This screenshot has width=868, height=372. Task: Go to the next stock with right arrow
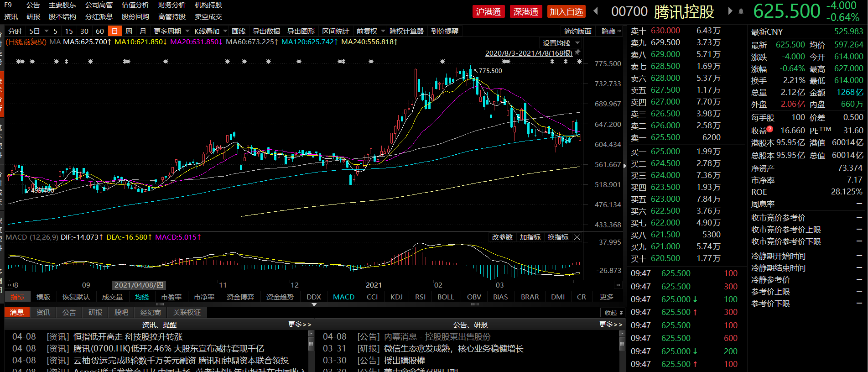(x=730, y=10)
